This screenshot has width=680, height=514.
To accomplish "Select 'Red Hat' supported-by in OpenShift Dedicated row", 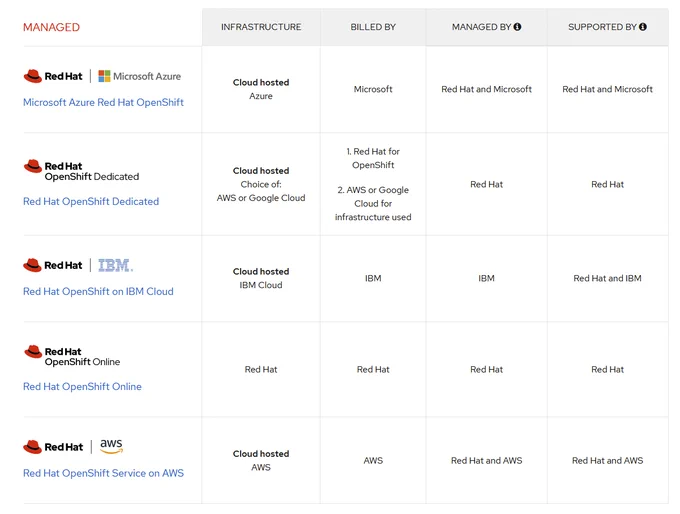I will 607,184.
